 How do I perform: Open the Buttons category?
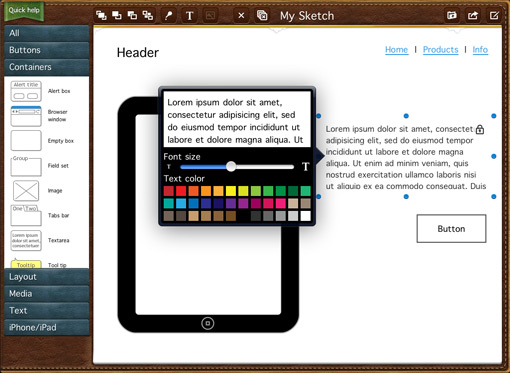coord(47,50)
